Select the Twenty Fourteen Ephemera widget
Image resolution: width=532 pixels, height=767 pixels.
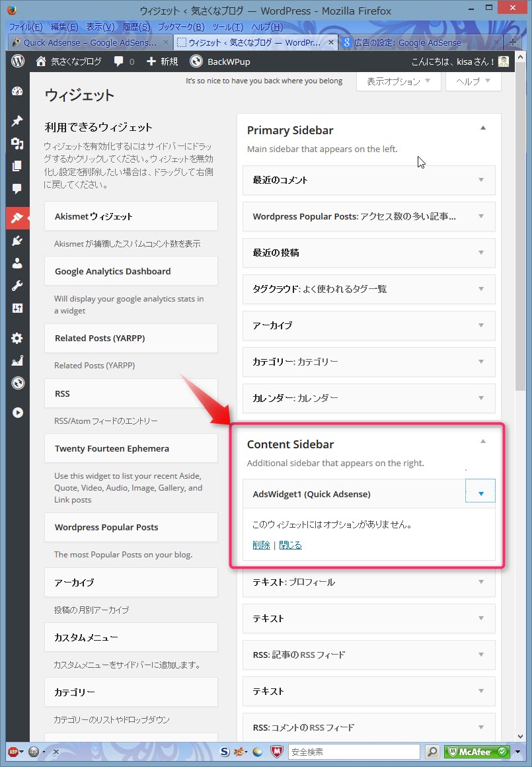pyautogui.click(x=131, y=448)
